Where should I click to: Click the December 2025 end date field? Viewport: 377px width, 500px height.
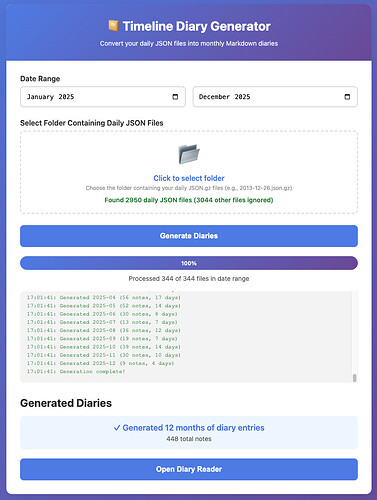tap(275, 97)
